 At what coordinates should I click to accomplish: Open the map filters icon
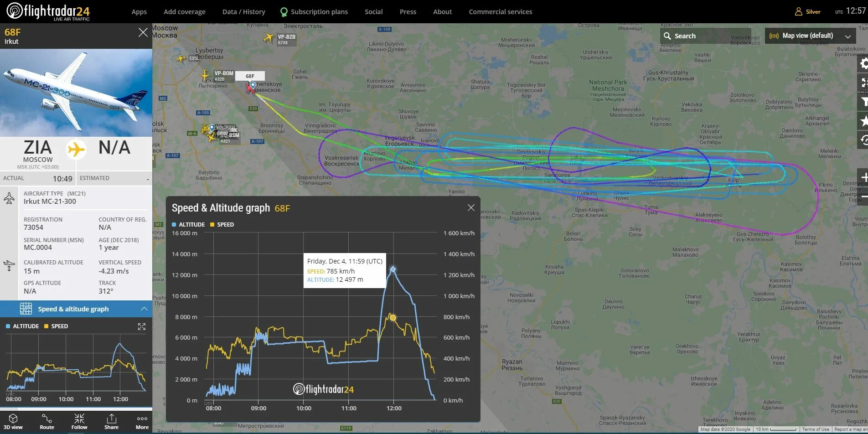pos(863,102)
